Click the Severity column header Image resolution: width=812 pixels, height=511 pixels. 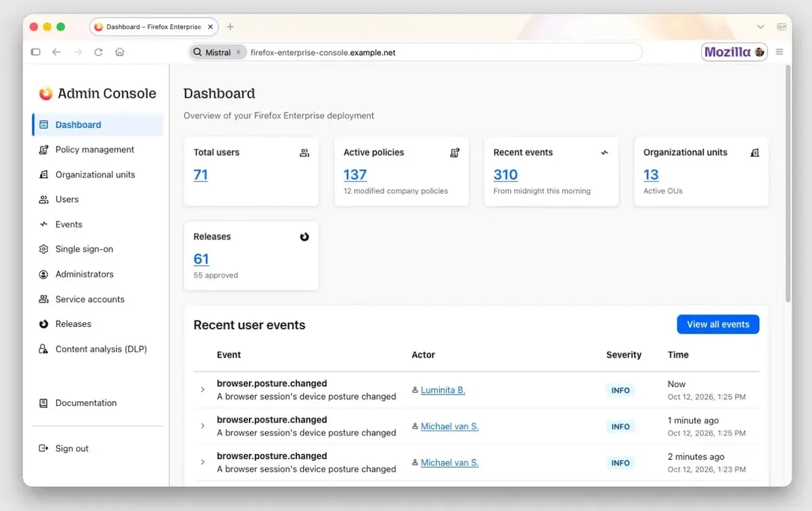click(x=624, y=355)
